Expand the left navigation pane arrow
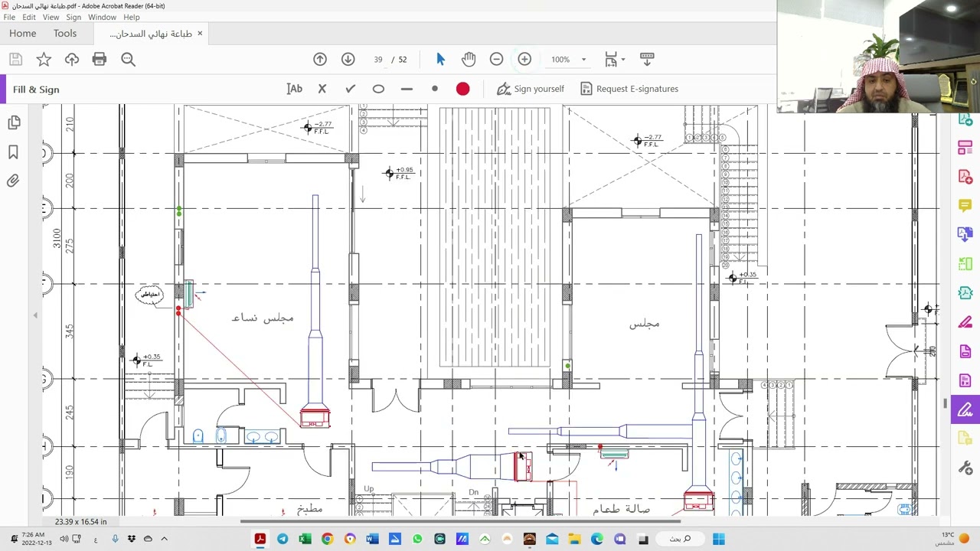This screenshot has width=980, height=551. 35,315
